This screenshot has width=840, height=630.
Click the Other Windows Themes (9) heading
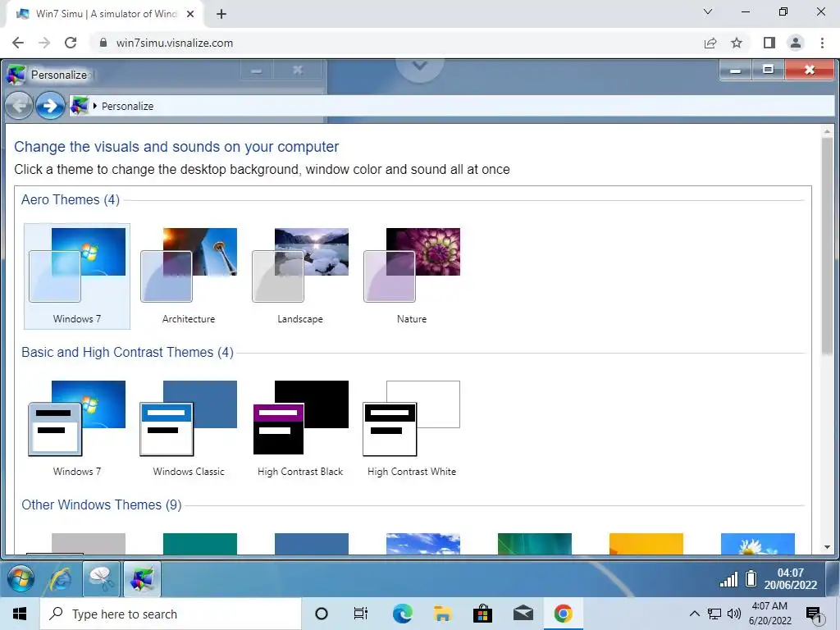click(102, 504)
